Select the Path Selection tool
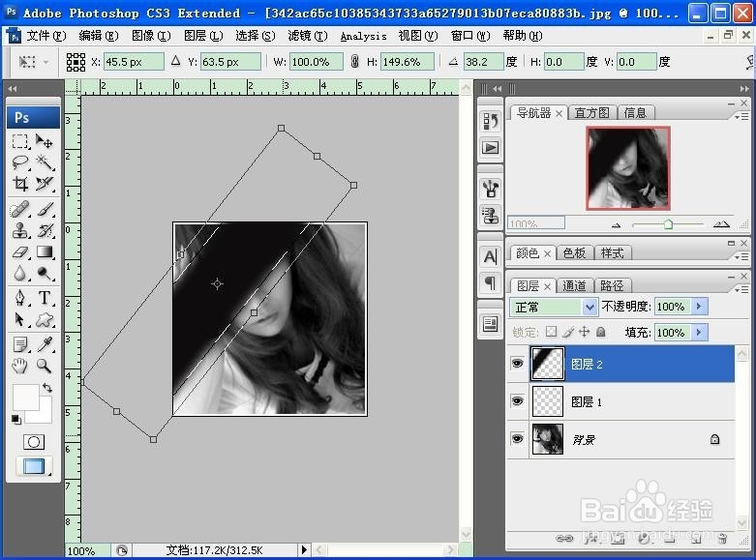This screenshot has width=756, height=560. click(20, 319)
